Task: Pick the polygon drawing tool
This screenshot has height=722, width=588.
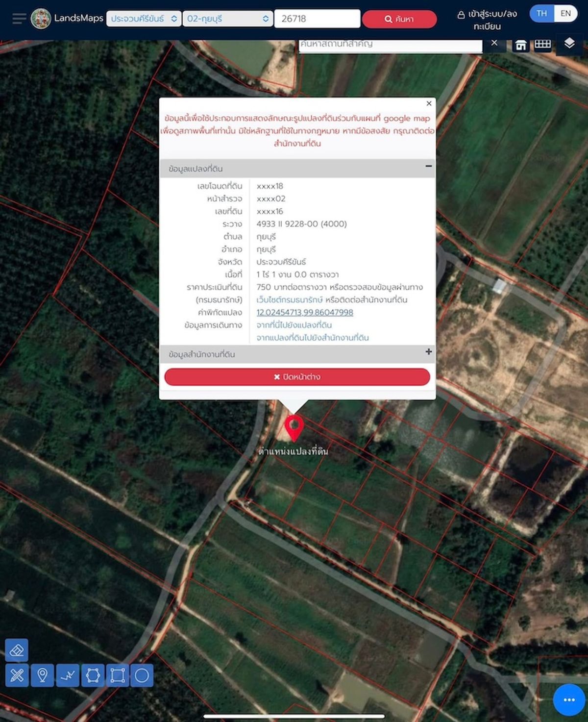Action: (93, 676)
